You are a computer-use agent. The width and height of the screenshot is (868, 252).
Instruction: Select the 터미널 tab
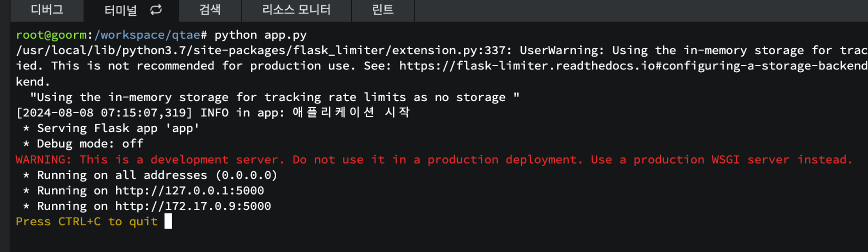[x=121, y=10]
